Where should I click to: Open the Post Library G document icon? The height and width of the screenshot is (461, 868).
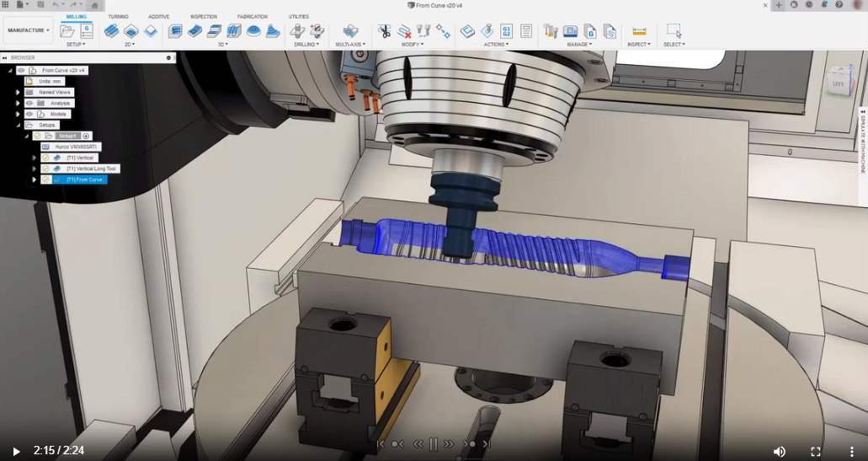click(590, 31)
